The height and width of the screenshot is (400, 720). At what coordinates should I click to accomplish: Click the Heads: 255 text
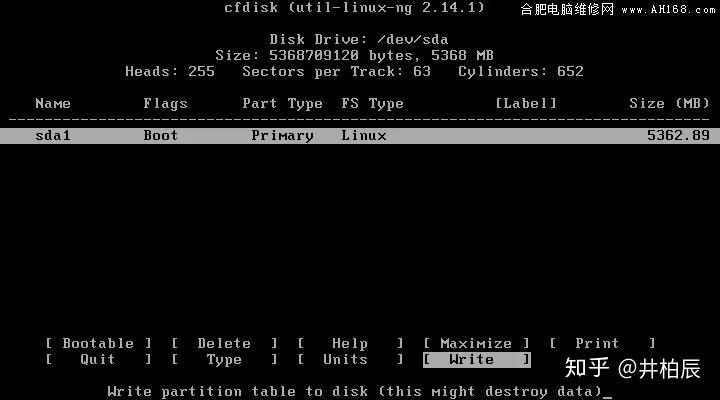170,71
